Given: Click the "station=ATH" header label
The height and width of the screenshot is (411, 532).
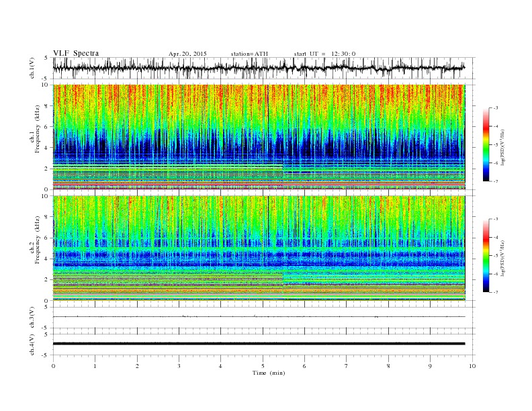Looking at the screenshot, I should pos(249,54).
